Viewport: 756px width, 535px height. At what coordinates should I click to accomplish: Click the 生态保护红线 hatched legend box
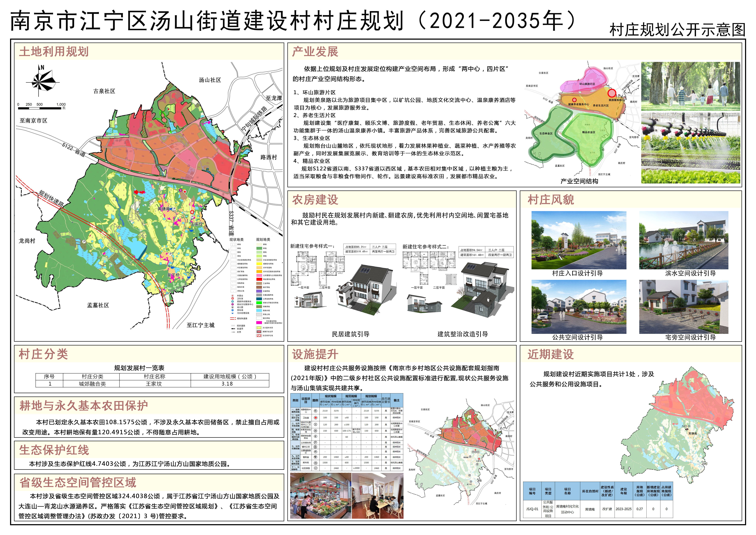tap(259, 336)
